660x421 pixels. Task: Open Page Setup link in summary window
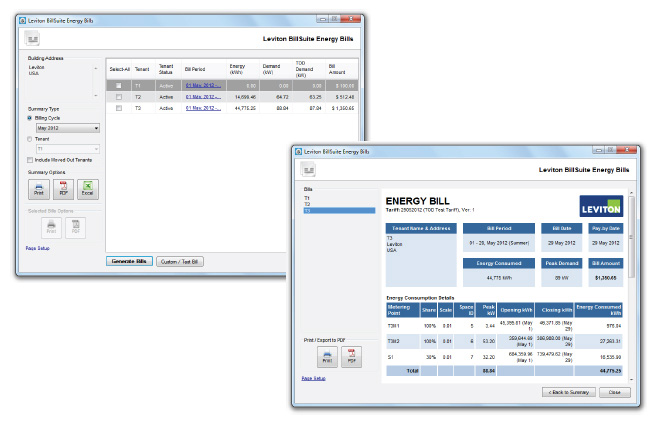[x=37, y=248]
